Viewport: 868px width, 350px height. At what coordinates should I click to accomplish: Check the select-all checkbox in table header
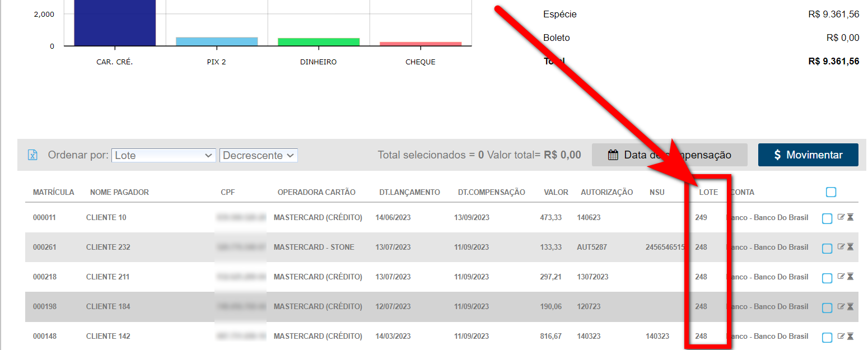click(x=831, y=192)
